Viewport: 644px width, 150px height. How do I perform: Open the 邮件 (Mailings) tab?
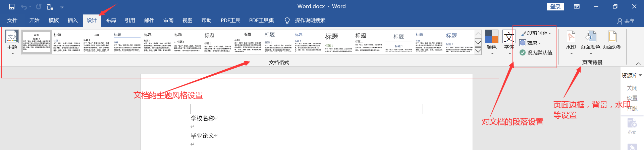(x=149, y=21)
